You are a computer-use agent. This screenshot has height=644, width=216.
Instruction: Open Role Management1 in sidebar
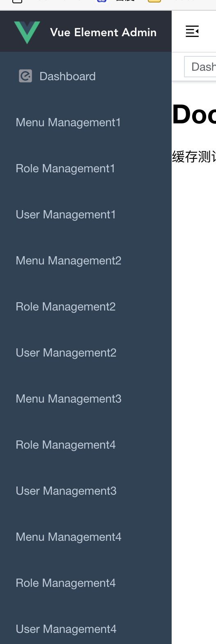[86, 168]
